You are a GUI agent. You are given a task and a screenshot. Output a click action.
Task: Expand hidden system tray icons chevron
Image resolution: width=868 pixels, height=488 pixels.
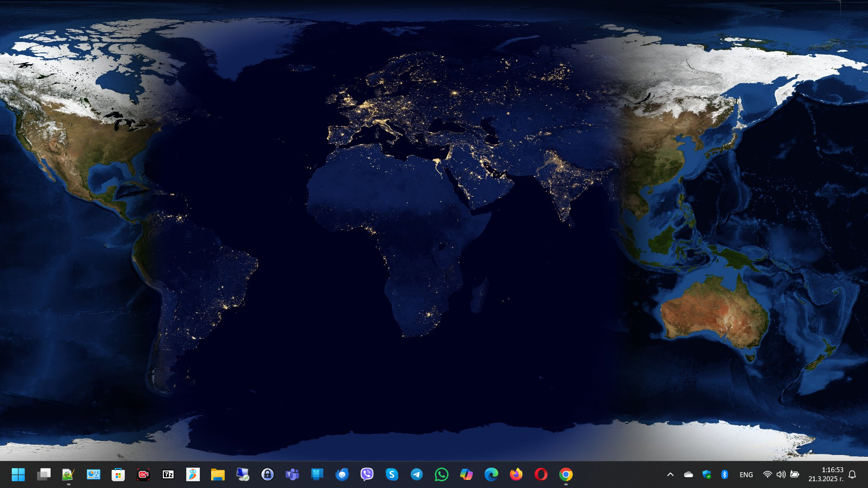click(670, 474)
